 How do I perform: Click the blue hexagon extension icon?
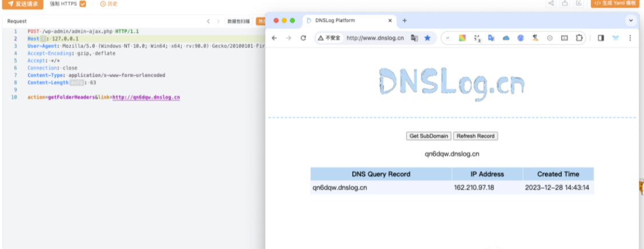point(520,38)
